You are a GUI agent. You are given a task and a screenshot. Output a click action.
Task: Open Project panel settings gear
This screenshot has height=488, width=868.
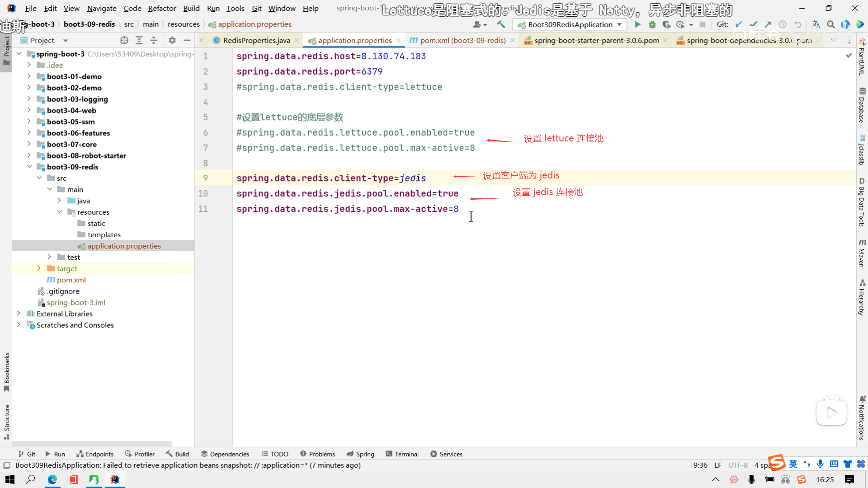(172, 40)
